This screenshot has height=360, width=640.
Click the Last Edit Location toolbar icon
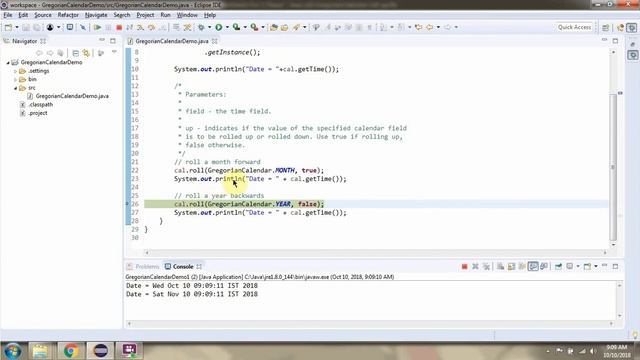pyautogui.click(x=418, y=27)
